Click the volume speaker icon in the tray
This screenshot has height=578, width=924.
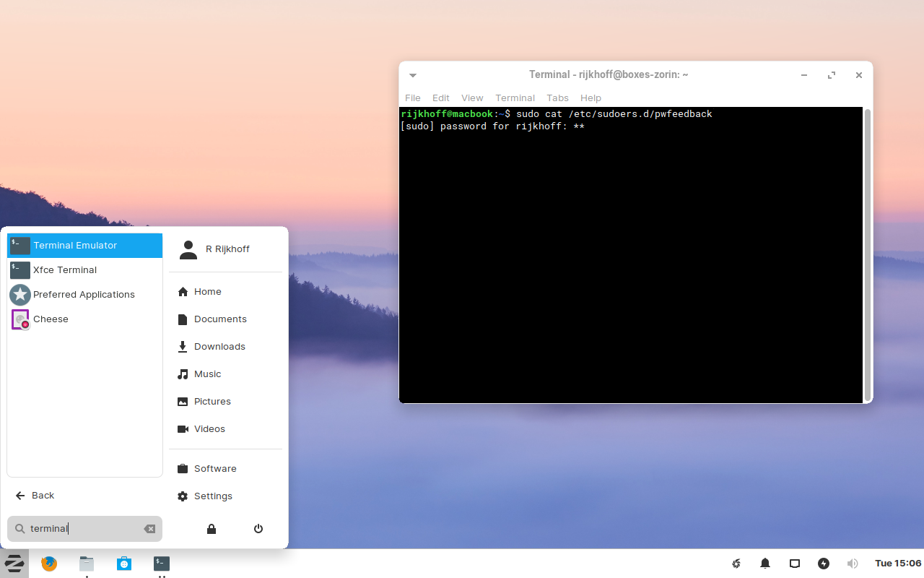(853, 564)
